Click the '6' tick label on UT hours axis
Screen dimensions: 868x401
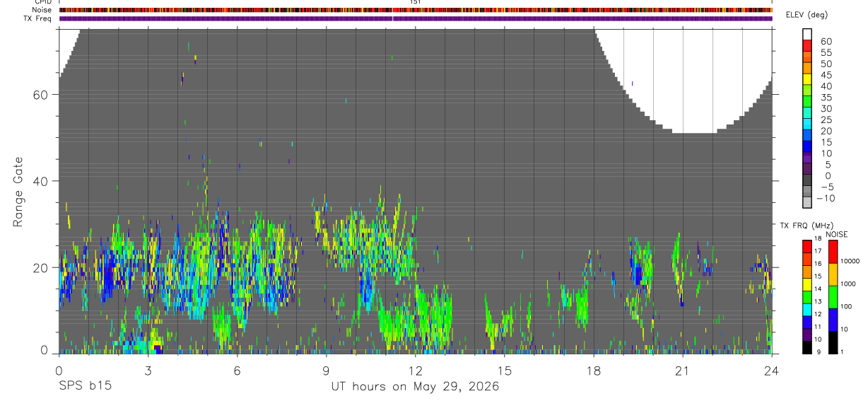click(x=237, y=370)
